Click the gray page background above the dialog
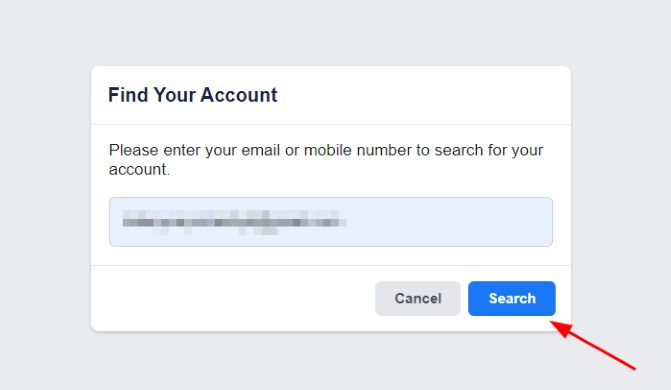 [x=331, y=32]
